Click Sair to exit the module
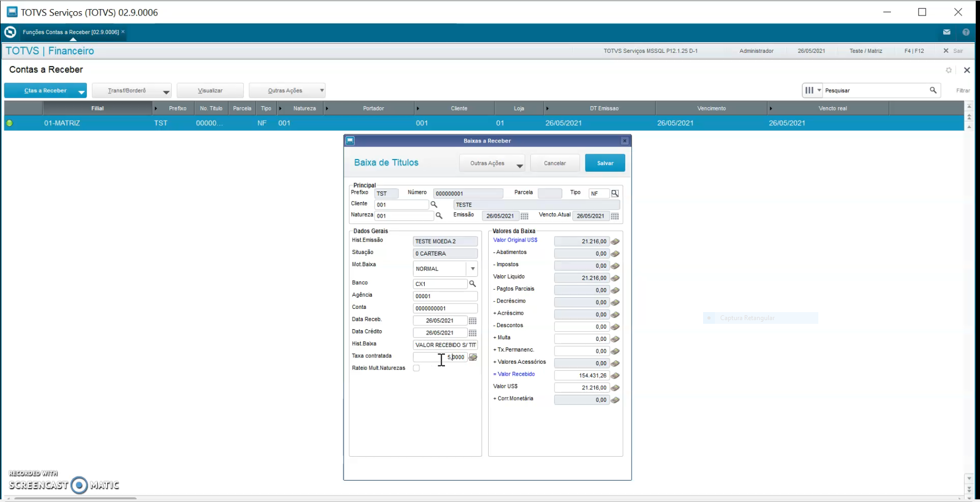This screenshot has width=980, height=502. click(953, 51)
